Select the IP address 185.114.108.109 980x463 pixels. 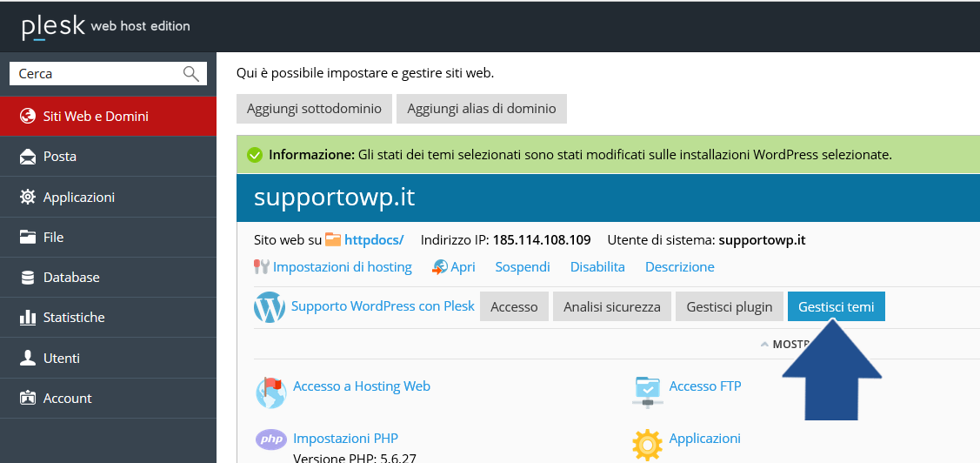coord(542,239)
